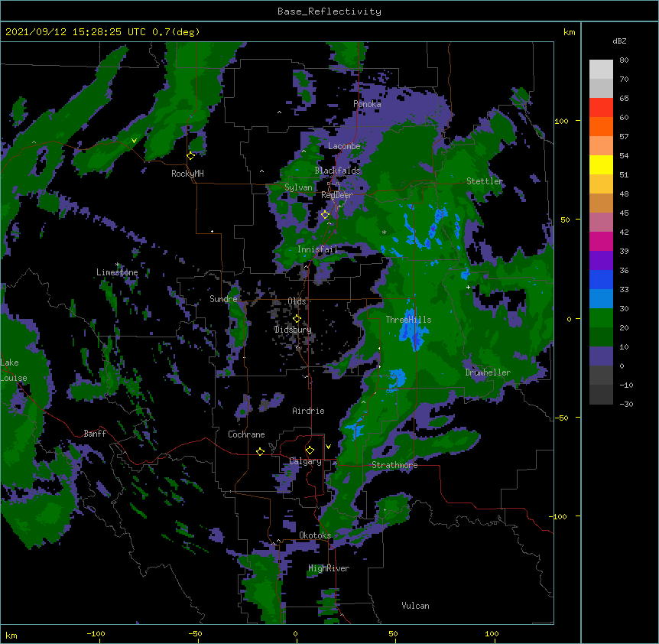This screenshot has height=644, width=659.
Task: Click the 2021/09/12 15:28:25 UTC timestamp
Action: [x=76, y=32]
